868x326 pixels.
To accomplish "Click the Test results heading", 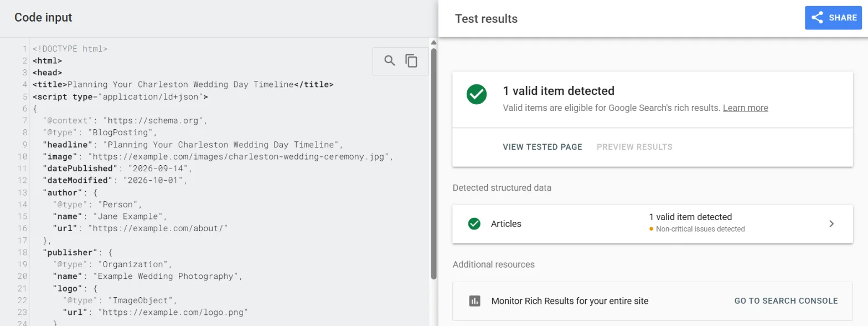I will pos(486,19).
